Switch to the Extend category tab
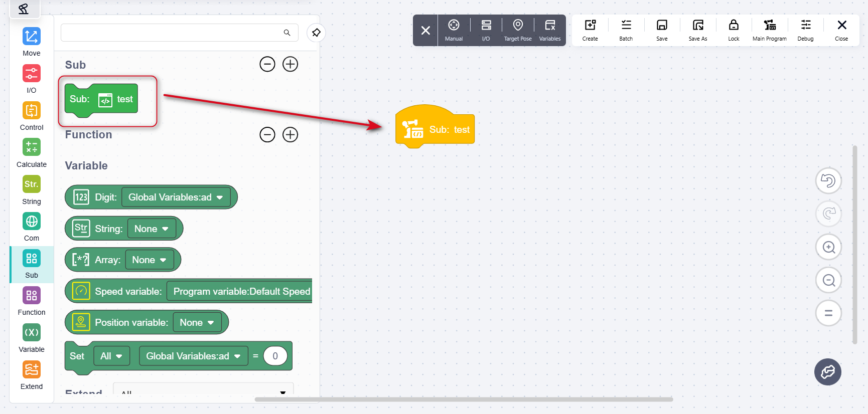 pyautogui.click(x=31, y=375)
